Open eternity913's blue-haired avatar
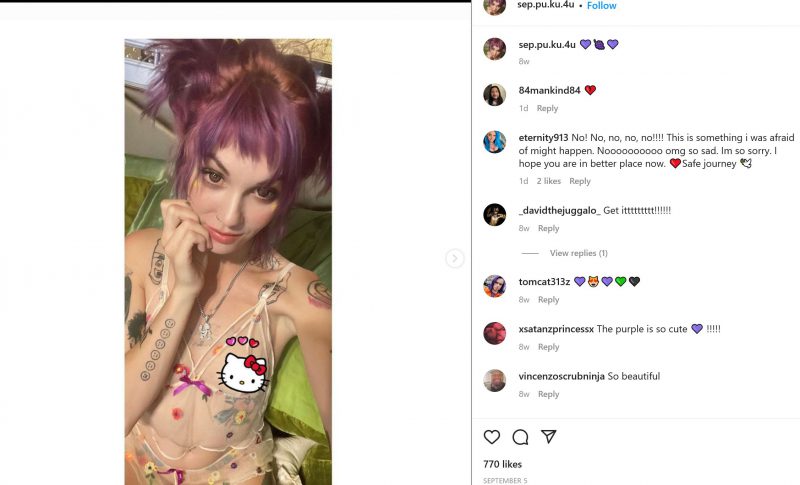Image resolution: width=800 pixels, height=485 pixels. 494,142
